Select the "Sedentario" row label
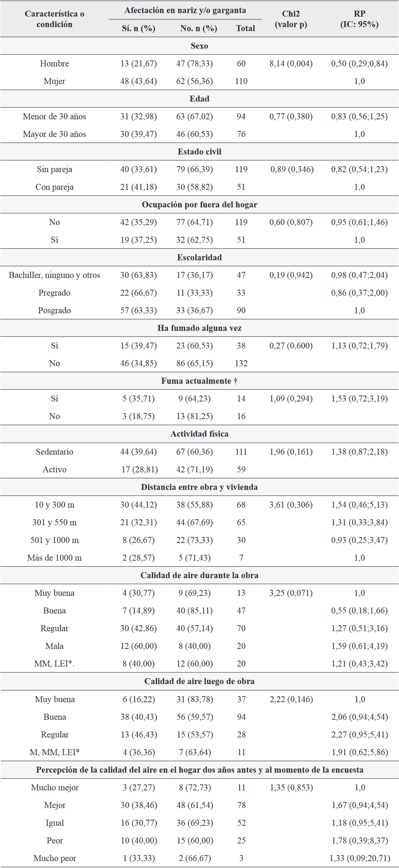 (x=54, y=452)
